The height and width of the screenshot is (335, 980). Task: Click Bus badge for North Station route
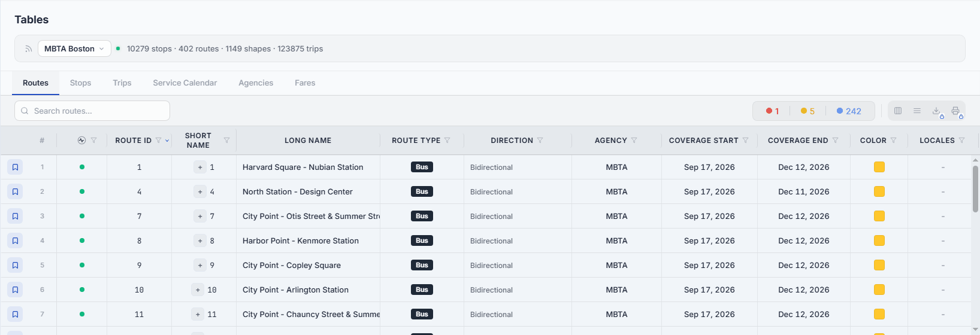coord(422,191)
